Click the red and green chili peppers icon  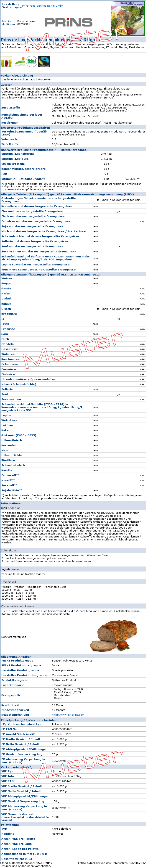[x=6, y=62]
